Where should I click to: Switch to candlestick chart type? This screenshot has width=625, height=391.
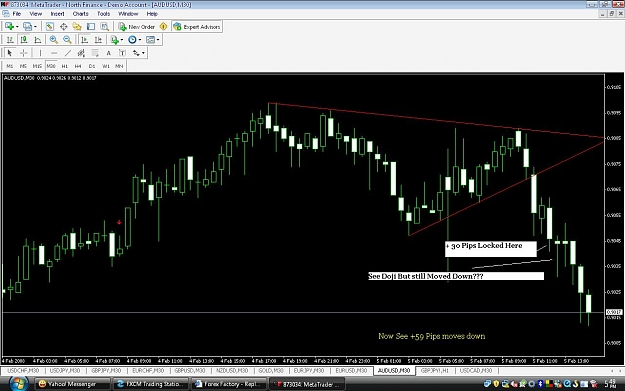coord(24,39)
